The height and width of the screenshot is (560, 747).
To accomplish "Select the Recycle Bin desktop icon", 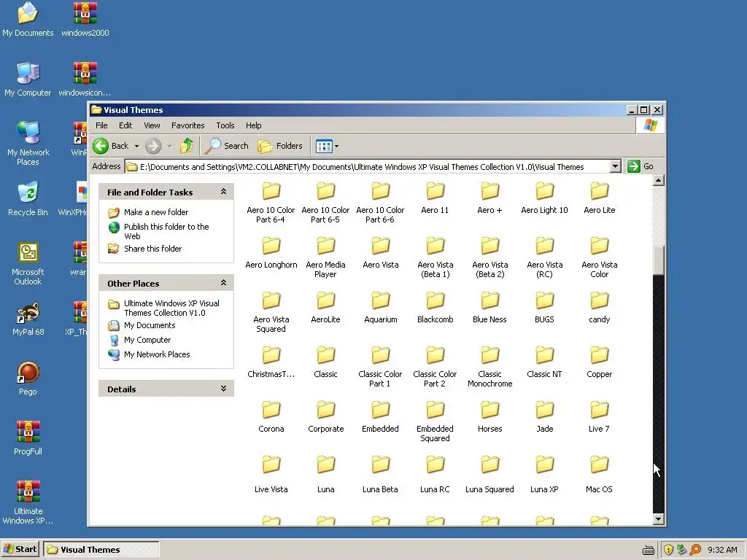I will [28, 199].
